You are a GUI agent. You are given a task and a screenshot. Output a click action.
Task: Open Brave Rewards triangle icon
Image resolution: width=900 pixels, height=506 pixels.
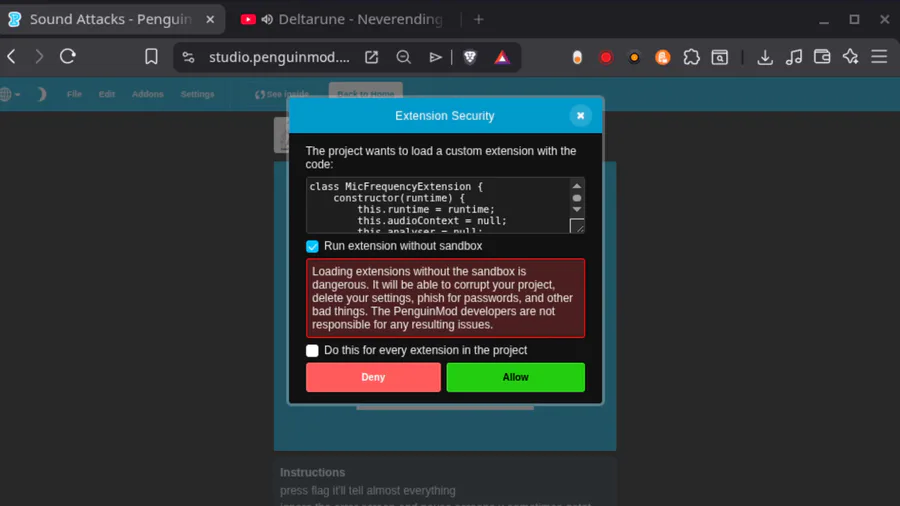point(502,57)
